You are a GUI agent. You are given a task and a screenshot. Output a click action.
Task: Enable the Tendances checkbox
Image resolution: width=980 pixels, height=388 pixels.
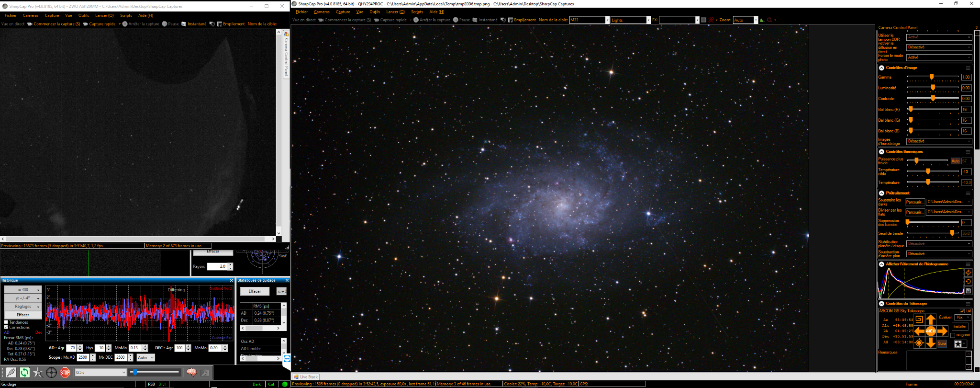[x=6, y=322]
